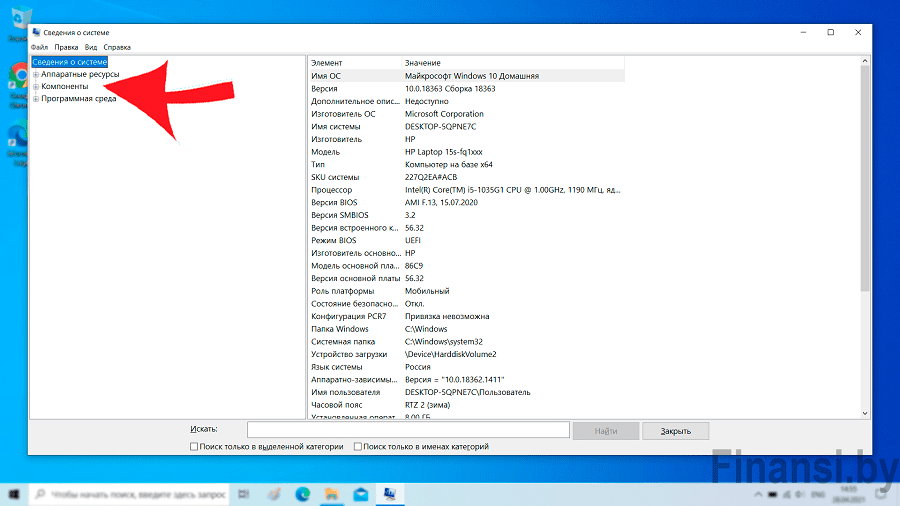Select the Тип row

click(466, 164)
